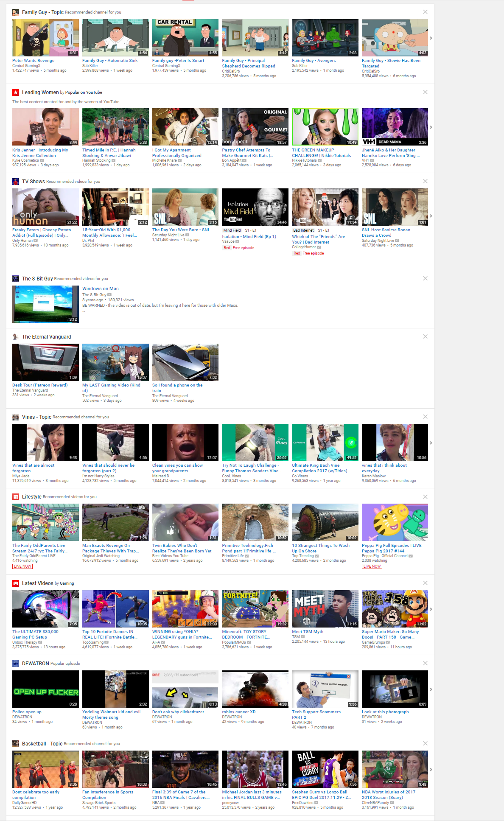Click the Family Guy topic channel icon
This screenshot has width=504, height=821.
(16, 12)
